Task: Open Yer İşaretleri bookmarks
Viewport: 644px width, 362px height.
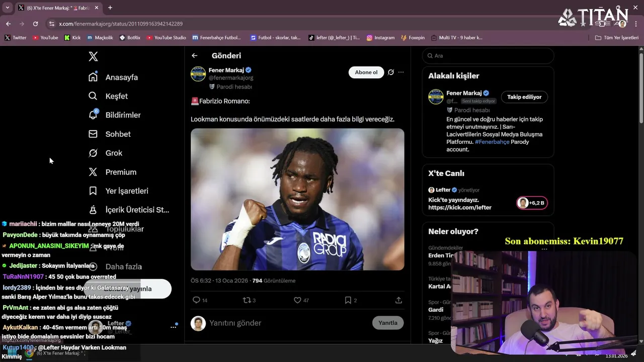Action: 118,191
